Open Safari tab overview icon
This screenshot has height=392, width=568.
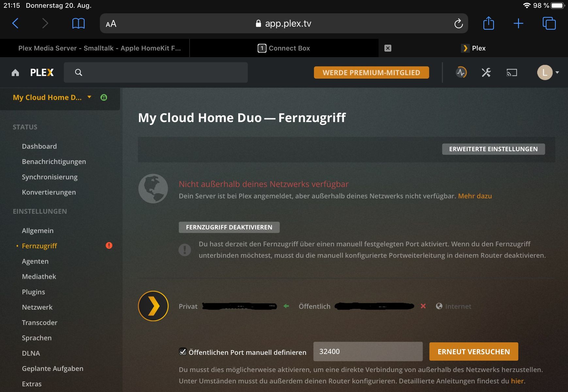pyautogui.click(x=549, y=24)
